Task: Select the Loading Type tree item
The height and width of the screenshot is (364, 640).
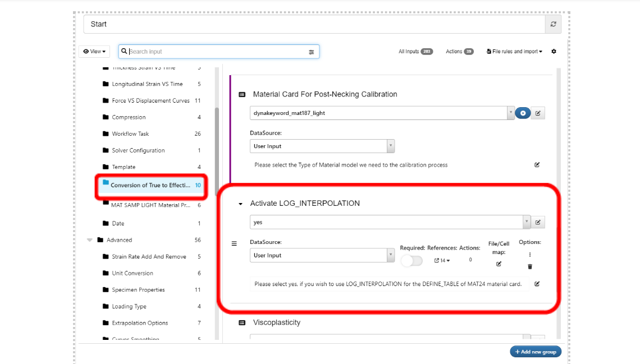Action: point(130,306)
